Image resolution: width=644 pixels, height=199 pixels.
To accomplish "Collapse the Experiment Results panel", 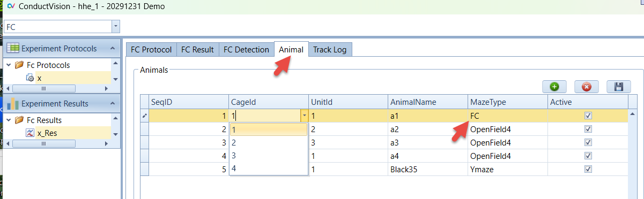I will (113, 103).
